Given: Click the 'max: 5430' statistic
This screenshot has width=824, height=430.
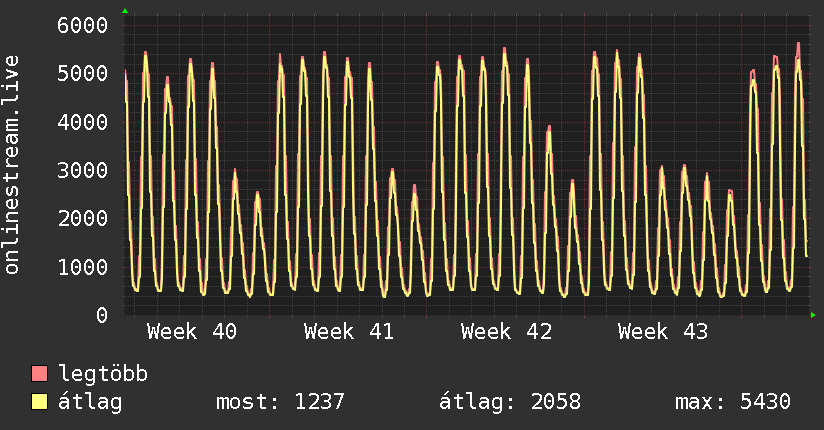Looking at the screenshot, I should point(733,402).
